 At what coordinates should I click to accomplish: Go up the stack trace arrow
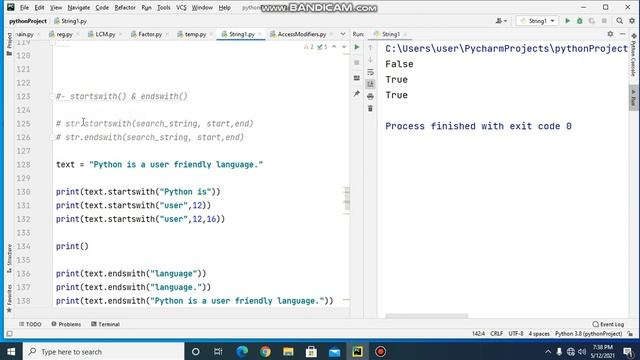[x=370, y=48]
